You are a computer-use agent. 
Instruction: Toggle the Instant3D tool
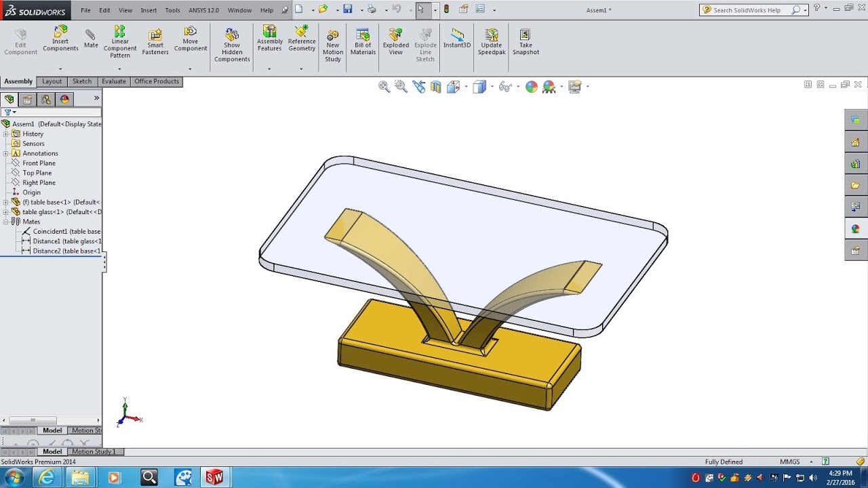[457, 39]
